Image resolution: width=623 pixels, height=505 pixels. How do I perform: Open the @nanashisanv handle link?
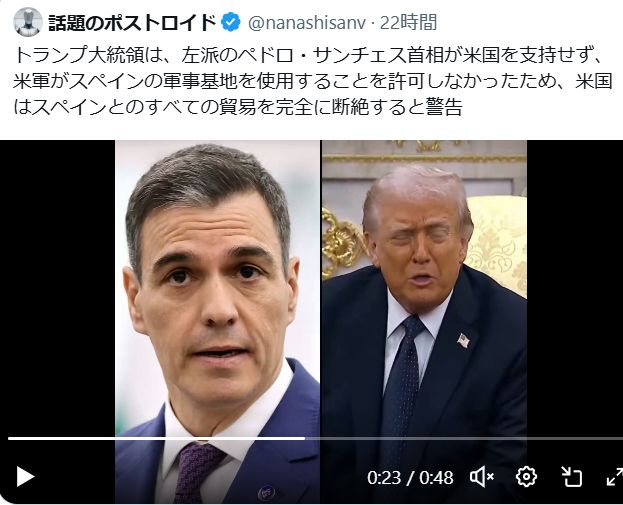(x=307, y=23)
